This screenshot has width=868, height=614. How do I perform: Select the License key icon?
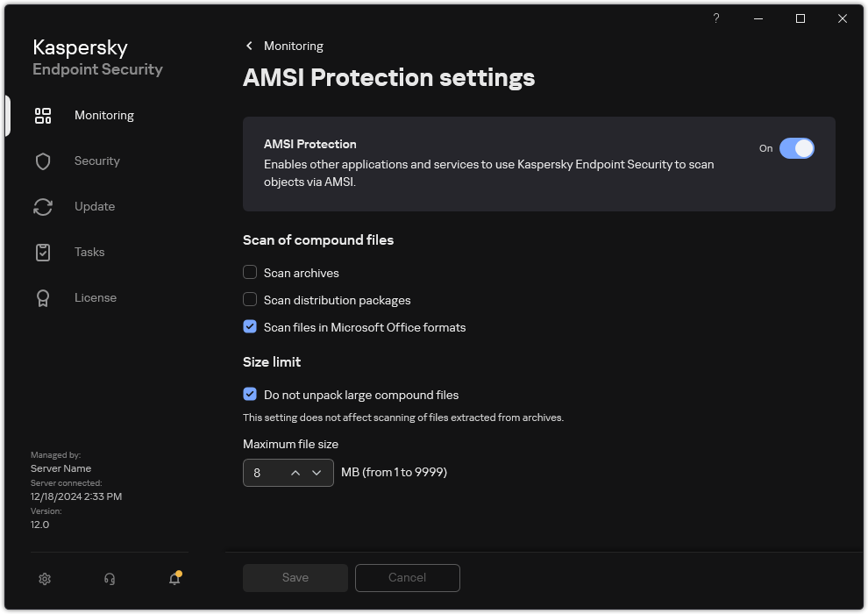point(42,297)
